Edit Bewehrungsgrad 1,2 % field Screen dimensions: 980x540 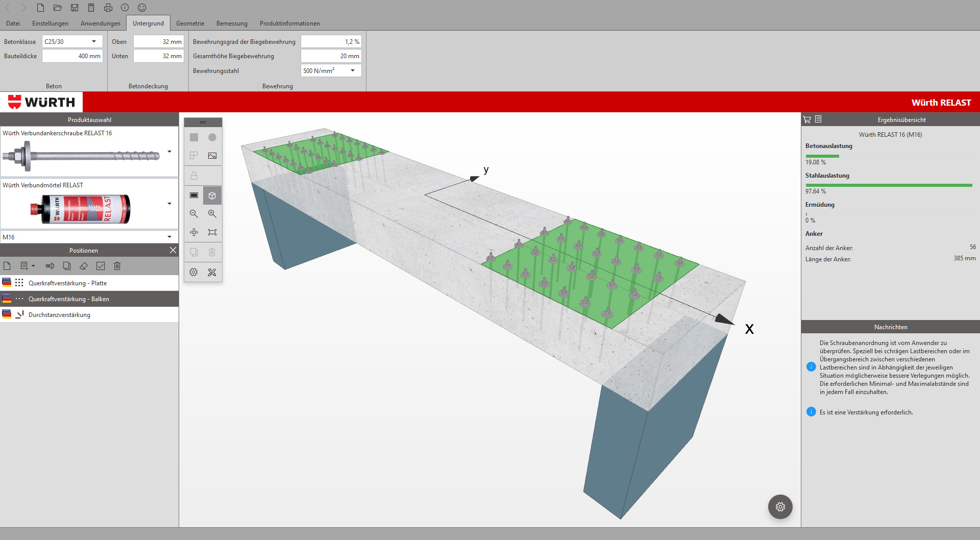(x=331, y=41)
